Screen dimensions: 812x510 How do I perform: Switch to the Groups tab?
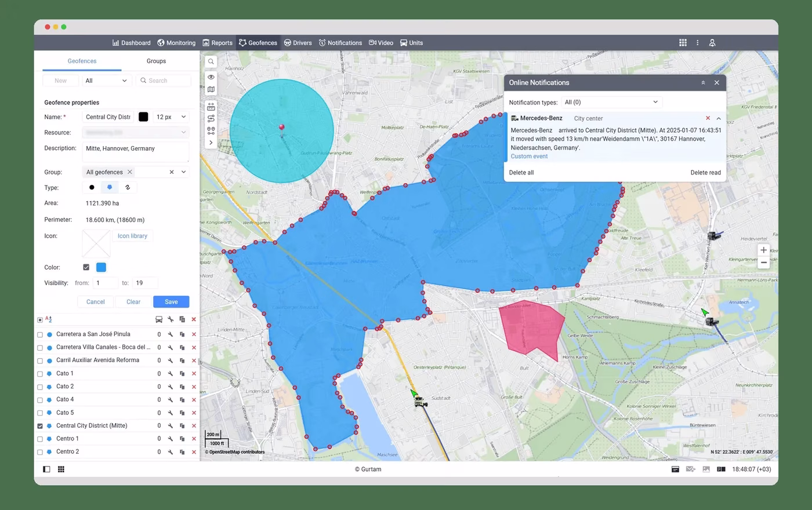156,61
